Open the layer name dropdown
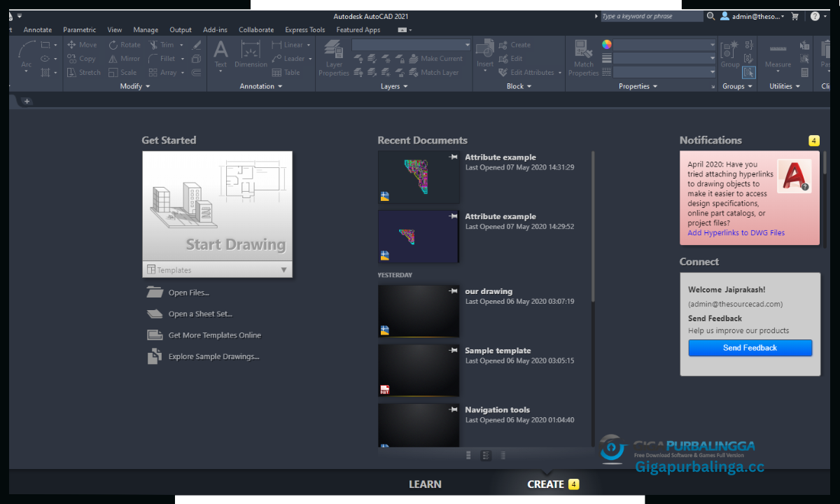The width and height of the screenshot is (840, 504). pyautogui.click(x=412, y=45)
